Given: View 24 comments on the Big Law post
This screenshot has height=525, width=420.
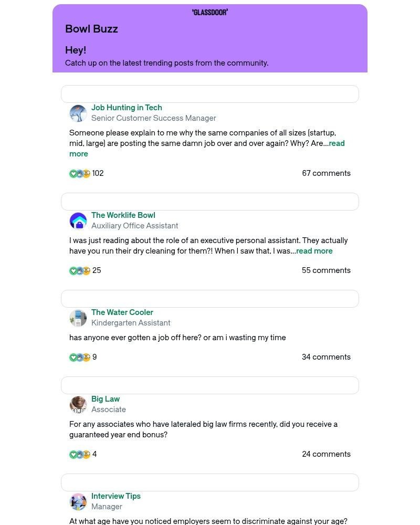Looking at the screenshot, I should pyautogui.click(x=326, y=454).
